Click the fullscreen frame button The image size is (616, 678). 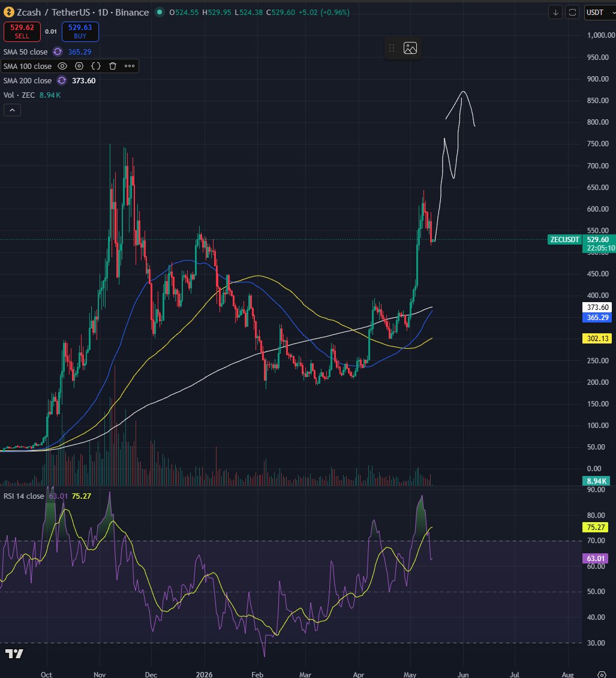click(x=572, y=12)
